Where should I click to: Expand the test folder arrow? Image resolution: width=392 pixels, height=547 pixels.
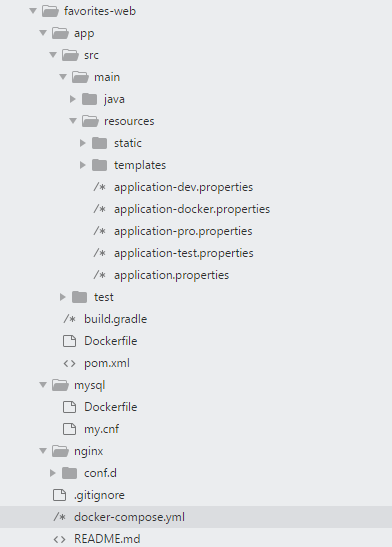(63, 297)
